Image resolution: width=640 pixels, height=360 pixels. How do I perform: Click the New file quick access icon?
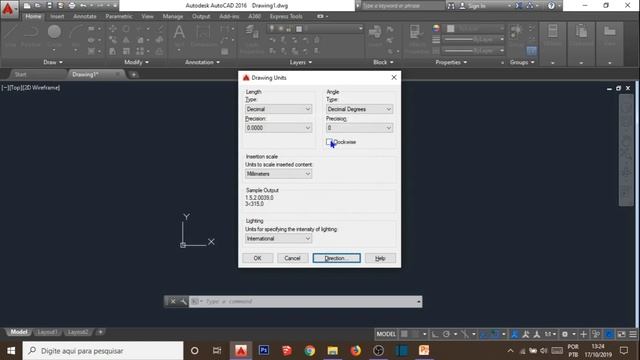pos(27,6)
